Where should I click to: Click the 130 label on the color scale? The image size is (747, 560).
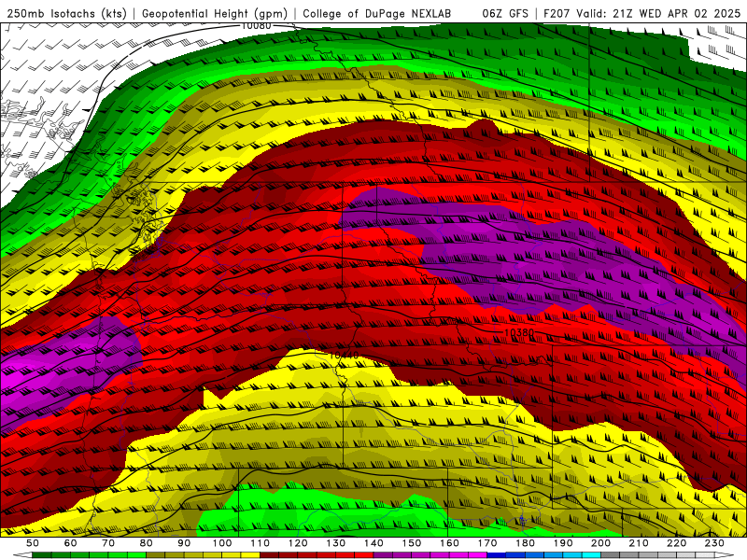(x=336, y=543)
